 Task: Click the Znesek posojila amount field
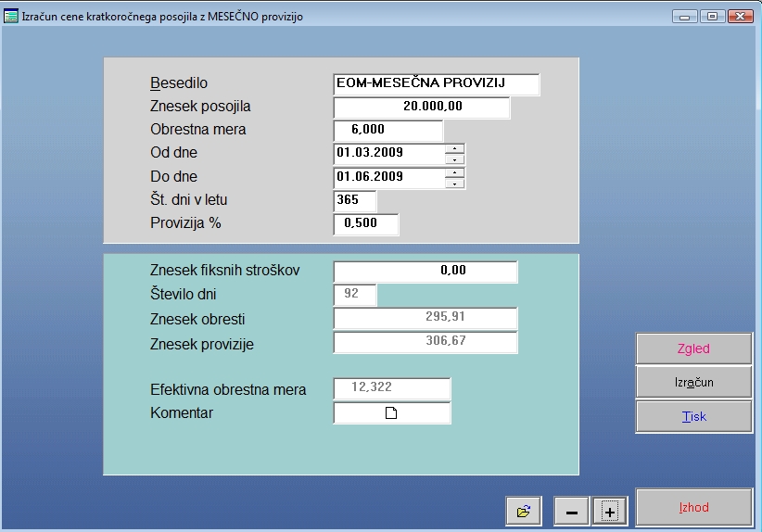tap(422, 108)
